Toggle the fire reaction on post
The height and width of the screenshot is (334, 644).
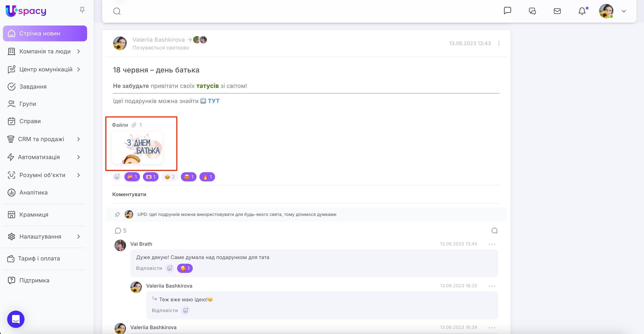click(x=207, y=177)
